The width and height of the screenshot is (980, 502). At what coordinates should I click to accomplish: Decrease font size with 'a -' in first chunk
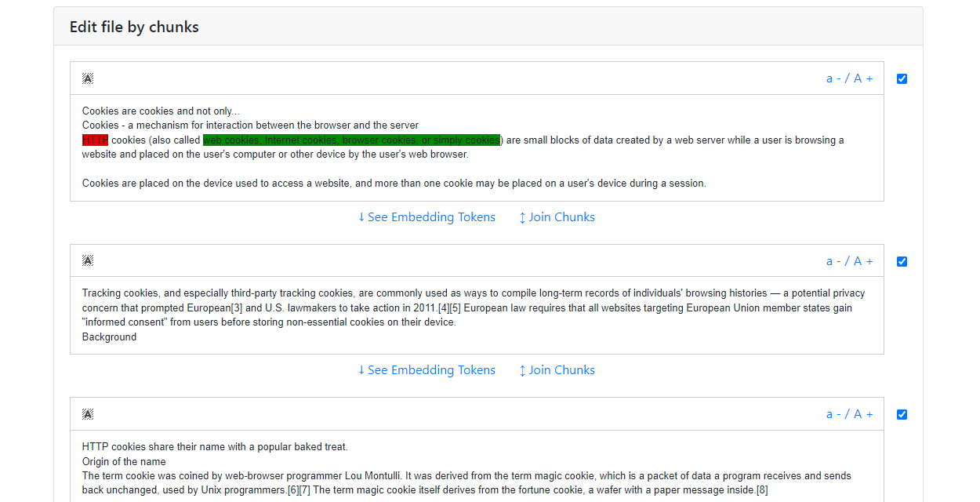[x=833, y=78]
